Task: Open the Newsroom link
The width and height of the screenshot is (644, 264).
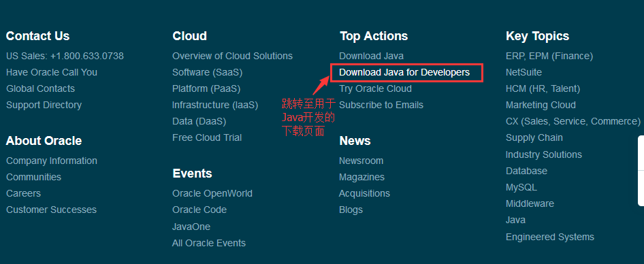Action: pyautogui.click(x=361, y=161)
